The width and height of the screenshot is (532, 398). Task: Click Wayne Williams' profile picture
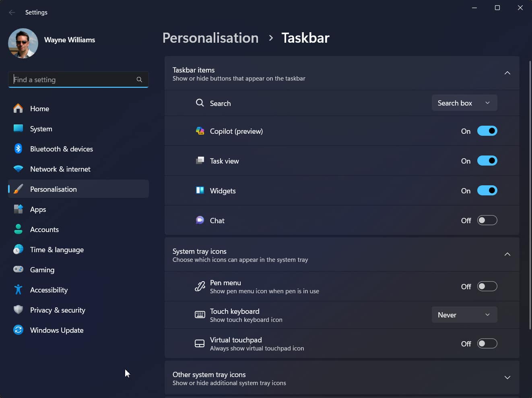tap(23, 43)
